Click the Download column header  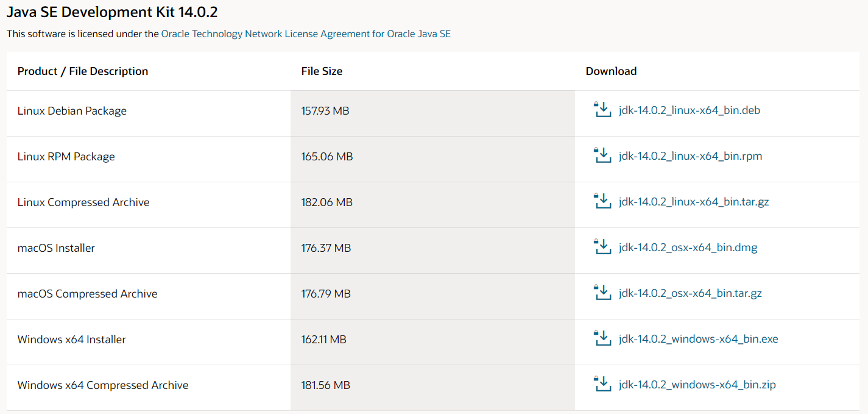(611, 71)
